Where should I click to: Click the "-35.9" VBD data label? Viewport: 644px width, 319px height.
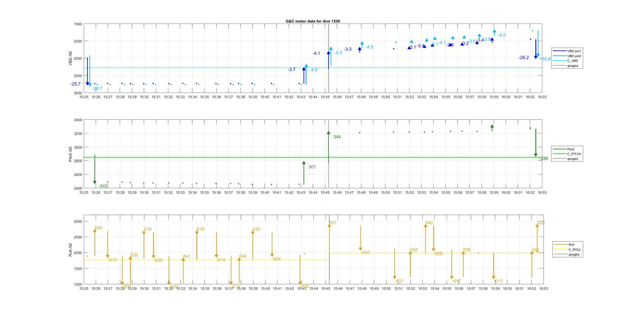pos(545,59)
